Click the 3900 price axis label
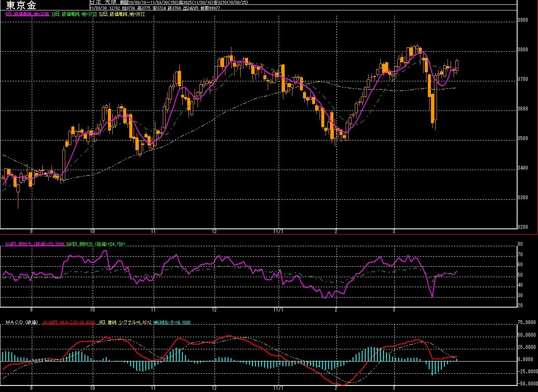 click(x=524, y=20)
